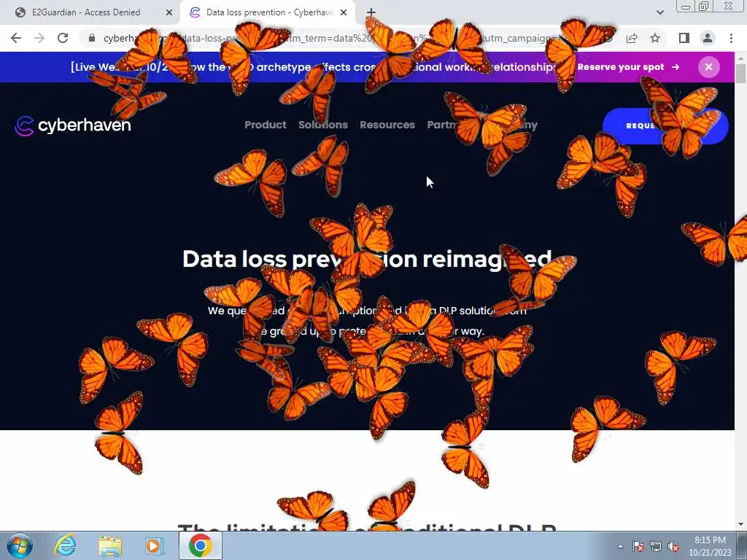747x560 pixels.
Task: Click the network tray icon
Action: pos(656,546)
